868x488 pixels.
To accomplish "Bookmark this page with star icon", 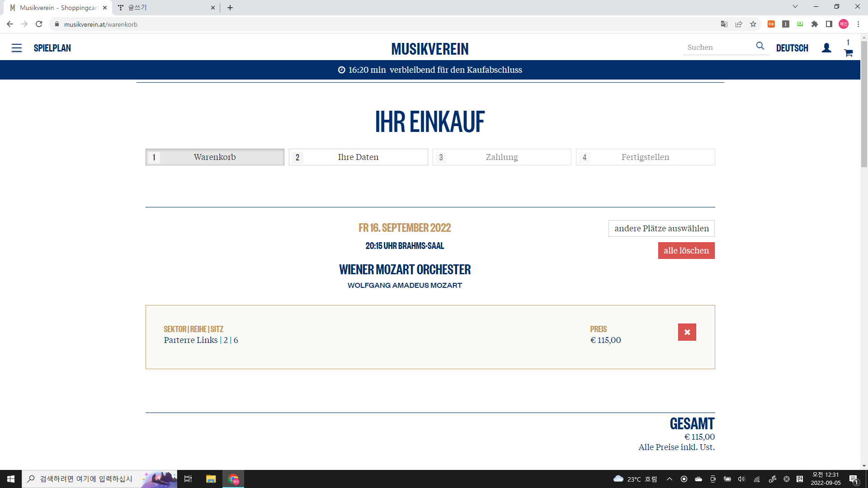I will [x=753, y=24].
